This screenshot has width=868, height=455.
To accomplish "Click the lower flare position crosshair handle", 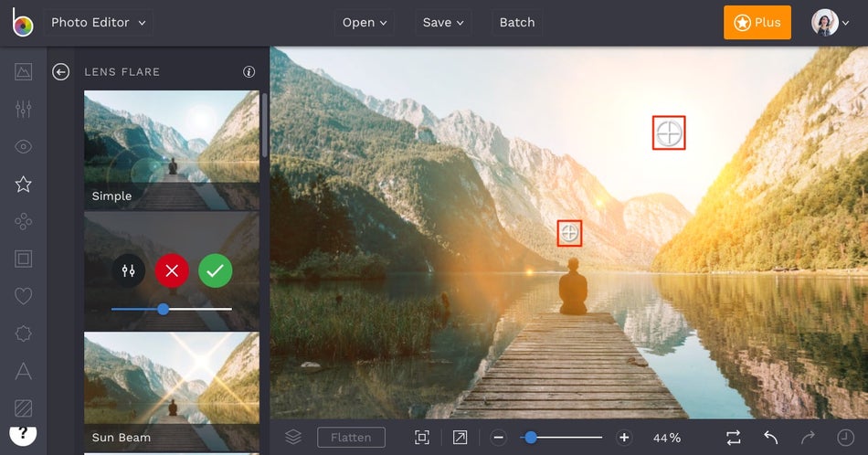I will (x=569, y=233).
